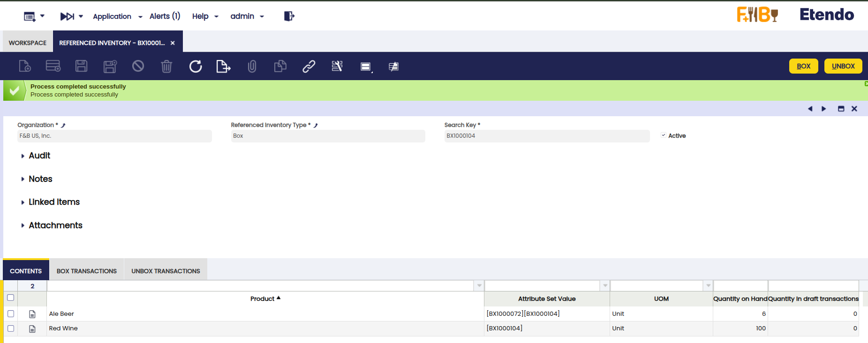Go to previous record arrow
This screenshot has width=868, height=343.
pos(810,109)
